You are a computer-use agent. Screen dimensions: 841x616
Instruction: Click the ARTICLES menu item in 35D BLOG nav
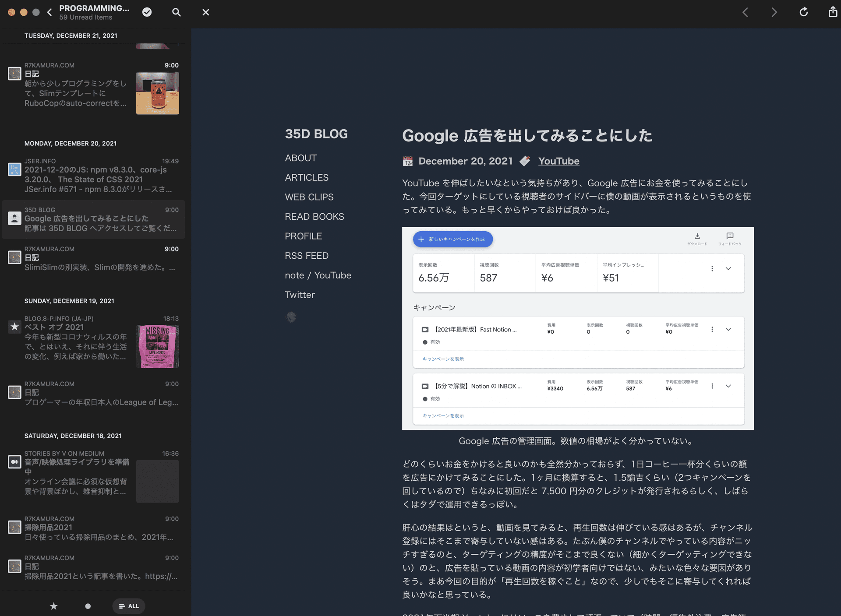click(x=307, y=177)
